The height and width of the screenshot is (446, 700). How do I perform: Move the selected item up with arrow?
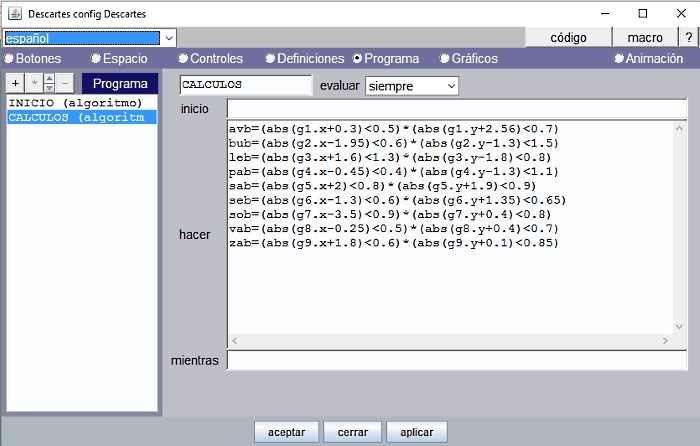click(49, 79)
